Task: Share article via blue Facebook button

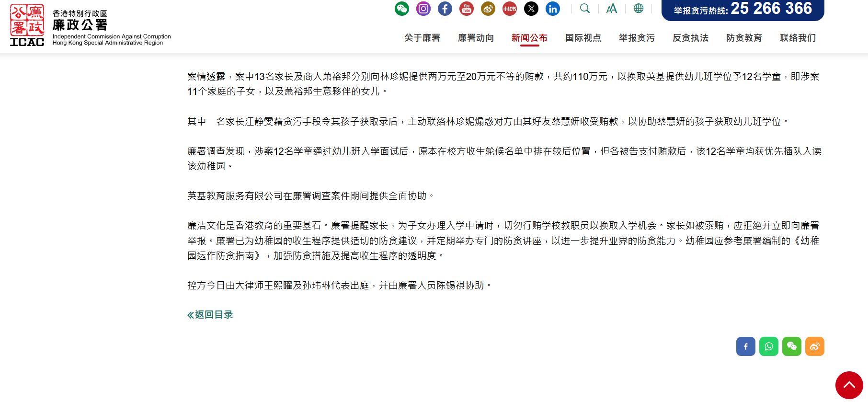Action: 745,346
